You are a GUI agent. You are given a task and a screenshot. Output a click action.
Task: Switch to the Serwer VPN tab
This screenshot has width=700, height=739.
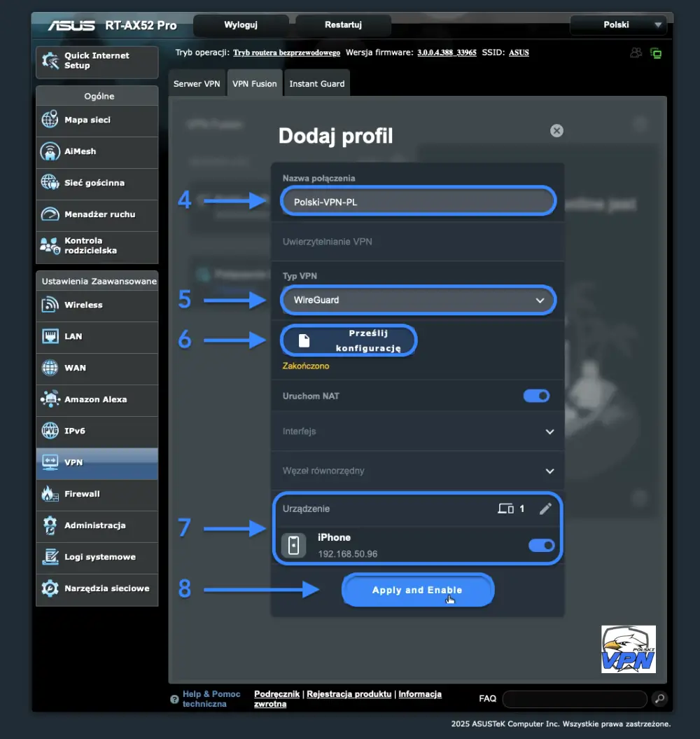197,83
